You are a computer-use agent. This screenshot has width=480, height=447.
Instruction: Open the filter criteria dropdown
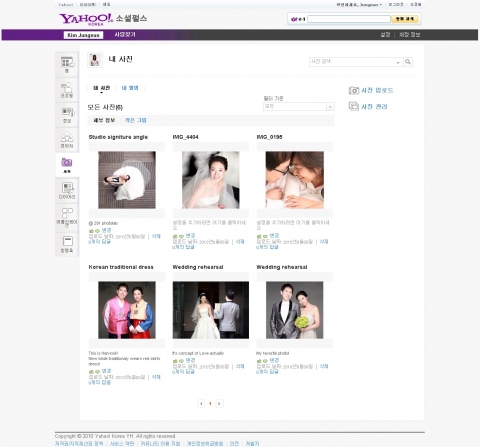(x=299, y=106)
